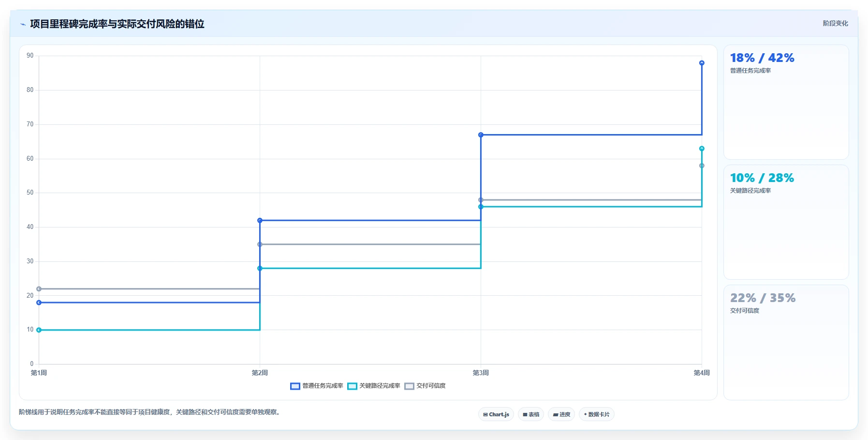Image resolution: width=868 pixels, height=440 pixels.
Task: Click 交付可信度 caption under 22% / 35%
Action: pyautogui.click(x=745, y=311)
